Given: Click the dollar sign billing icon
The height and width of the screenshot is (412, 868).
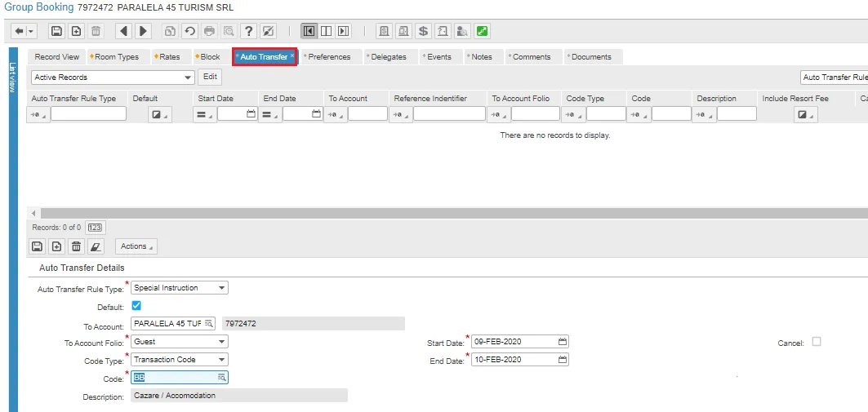Looking at the screenshot, I should pos(424,31).
